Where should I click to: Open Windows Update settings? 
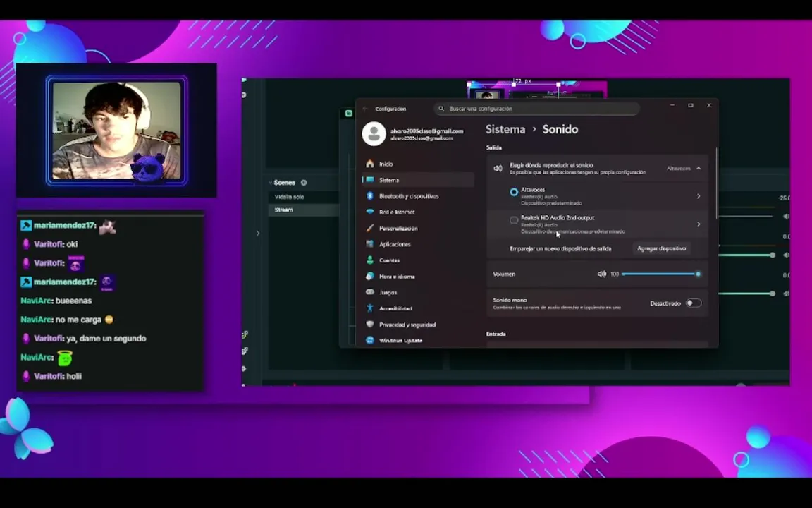pos(418,341)
